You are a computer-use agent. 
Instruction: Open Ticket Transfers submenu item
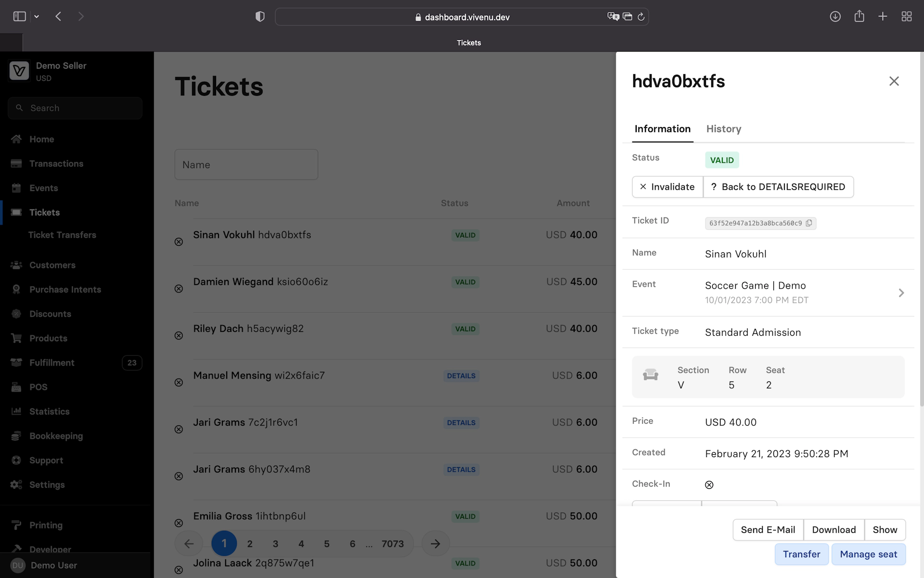click(x=62, y=235)
